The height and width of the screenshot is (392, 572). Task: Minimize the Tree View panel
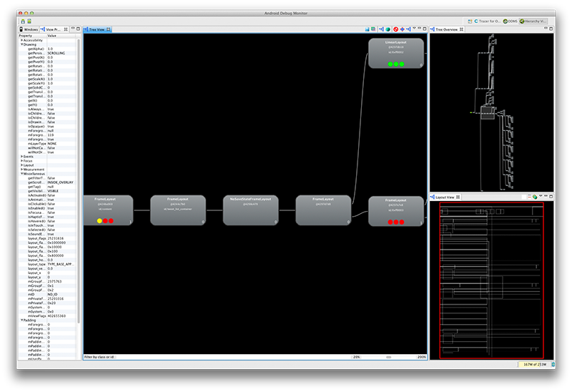(420, 29)
